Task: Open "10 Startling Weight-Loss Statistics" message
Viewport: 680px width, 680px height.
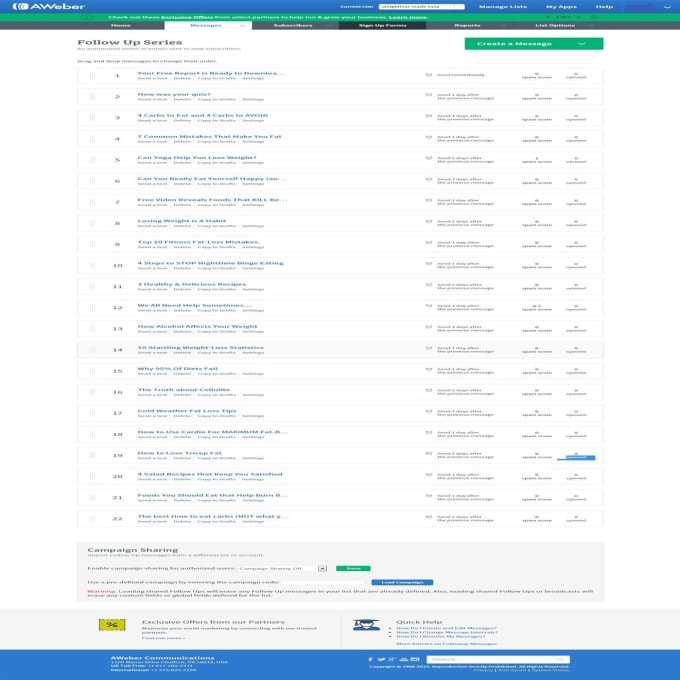Action: pos(200,347)
